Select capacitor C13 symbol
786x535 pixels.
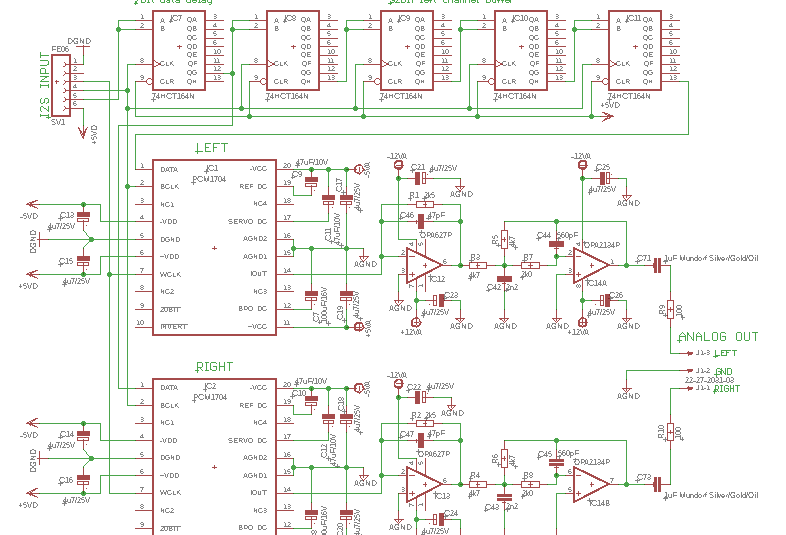point(83,218)
